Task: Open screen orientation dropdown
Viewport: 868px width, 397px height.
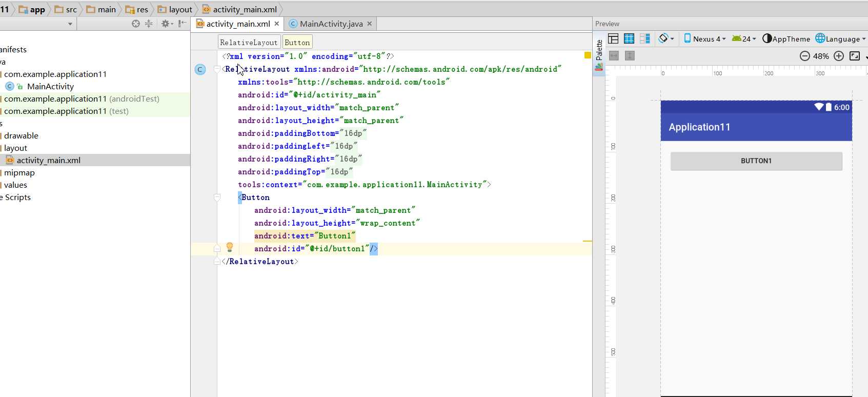Action: (x=667, y=38)
